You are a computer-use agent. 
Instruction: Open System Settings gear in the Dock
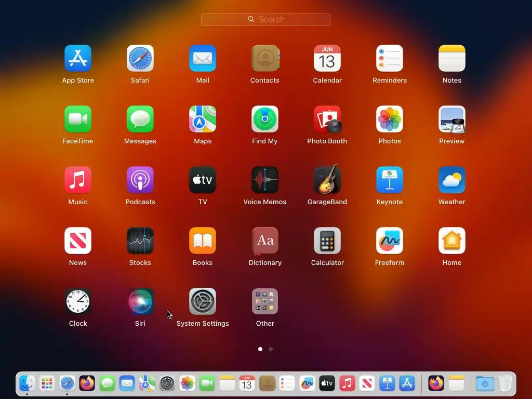[x=167, y=384]
